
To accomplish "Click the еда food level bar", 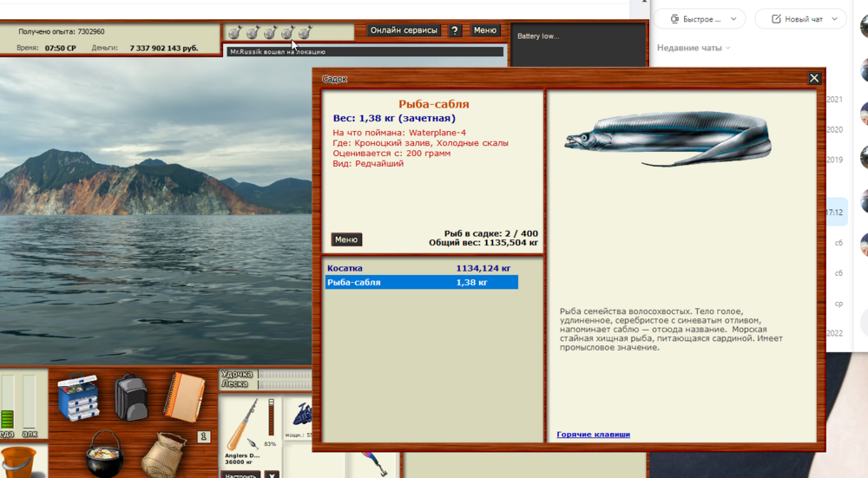I will 7,403.
